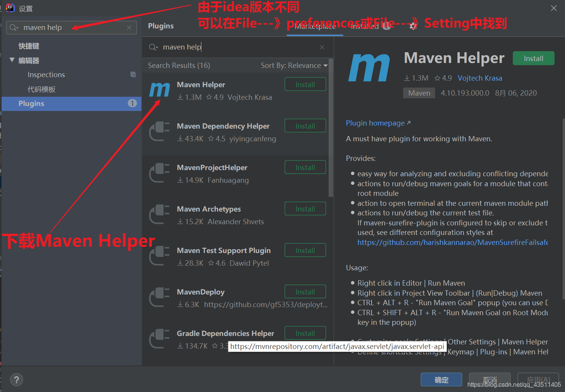Click the 应用 apply button
Screen dimensions: 565x392
point(538,380)
